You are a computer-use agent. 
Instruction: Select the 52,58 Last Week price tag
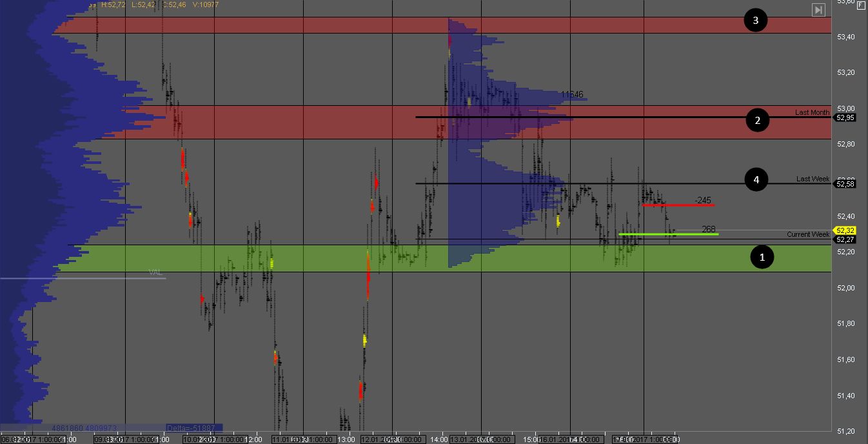pyautogui.click(x=845, y=184)
